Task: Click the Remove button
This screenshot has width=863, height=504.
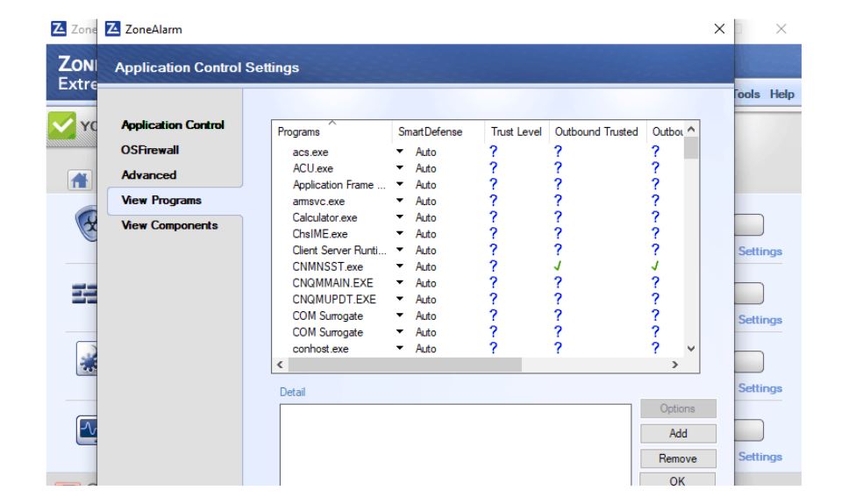Action: pyautogui.click(x=678, y=458)
